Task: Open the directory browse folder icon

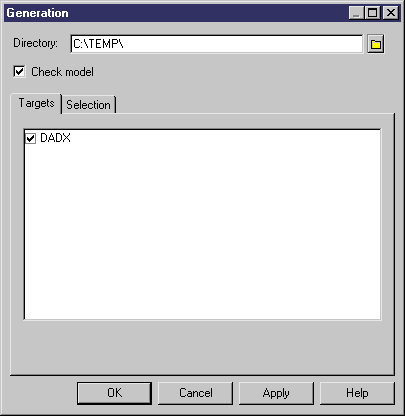Action: pos(376,44)
